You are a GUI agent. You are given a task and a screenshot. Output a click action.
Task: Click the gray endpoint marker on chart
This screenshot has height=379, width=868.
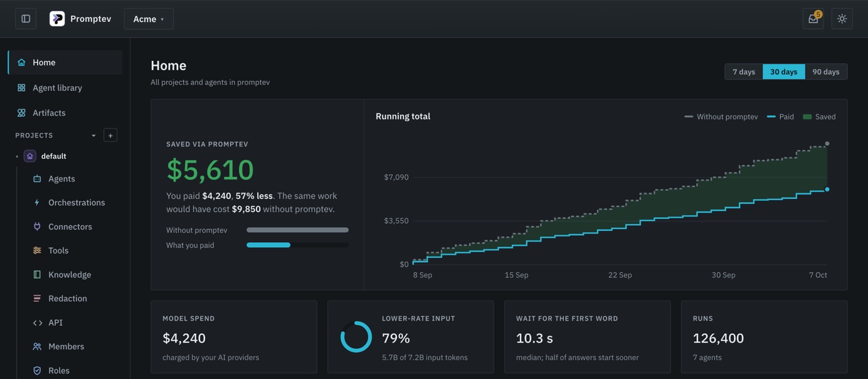click(x=827, y=144)
